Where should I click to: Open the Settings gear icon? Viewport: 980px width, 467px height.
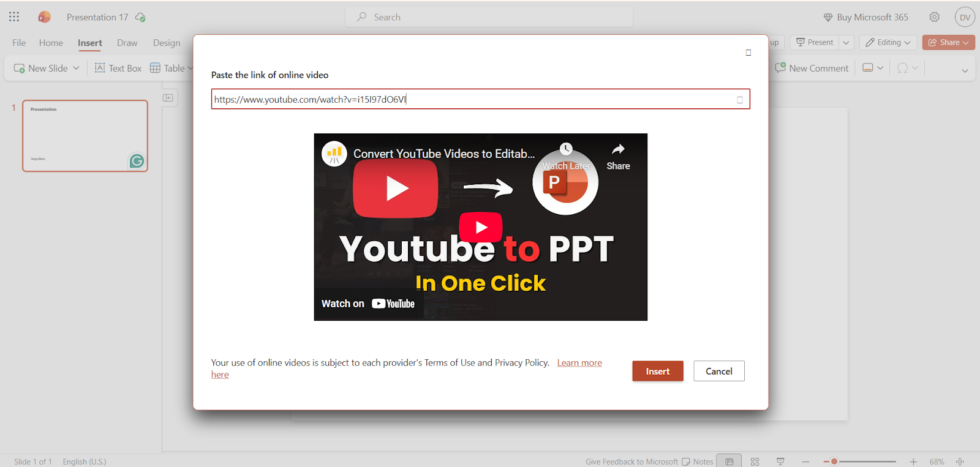[x=935, y=17]
